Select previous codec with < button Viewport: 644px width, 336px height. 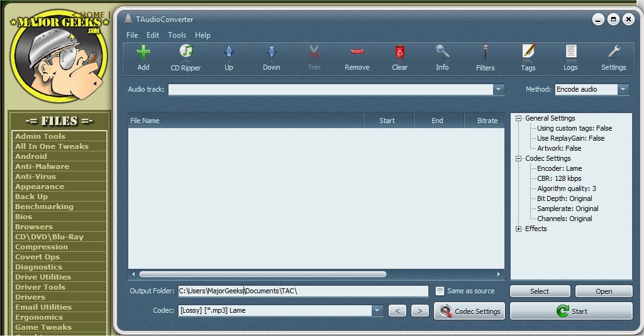[397, 311]
